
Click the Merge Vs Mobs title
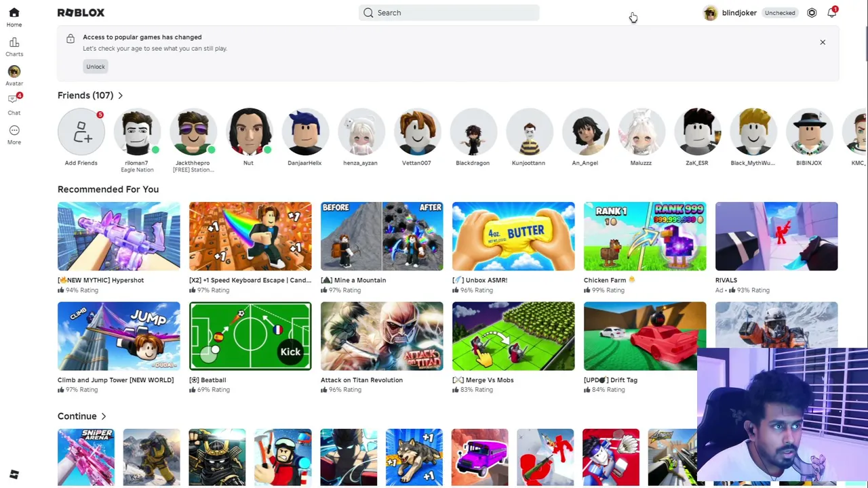[x=483, y=380]
